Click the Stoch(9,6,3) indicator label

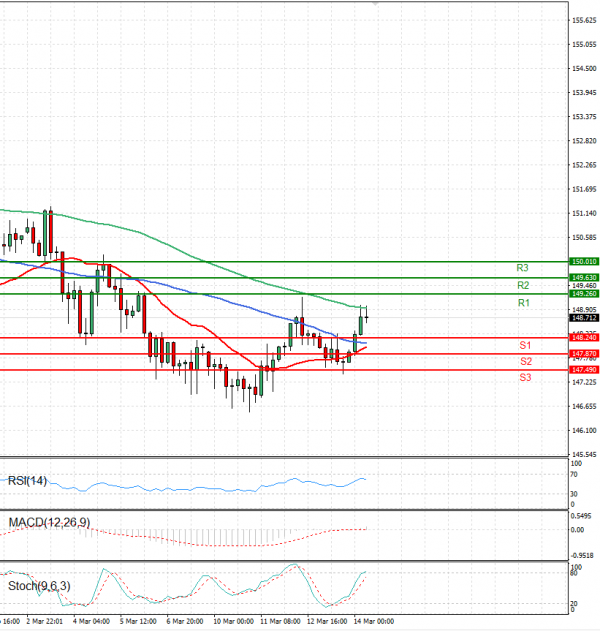[x=39, y=586]
